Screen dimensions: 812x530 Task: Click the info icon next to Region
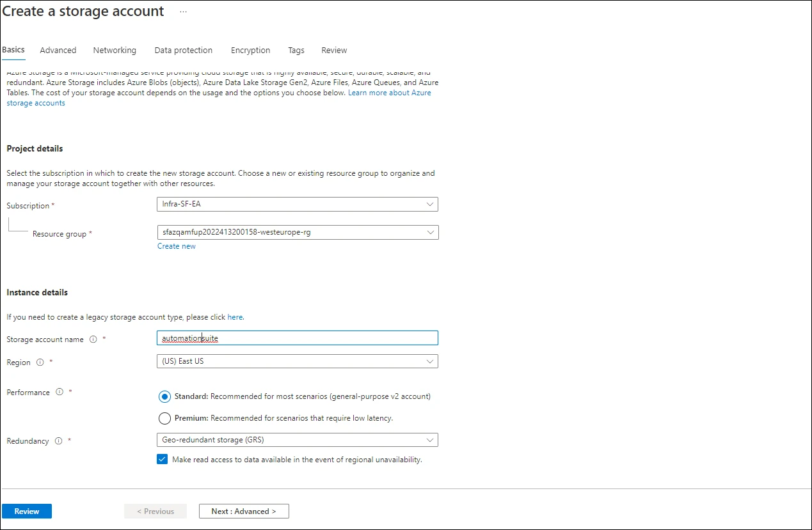pyautogui.click(x=40, y=362)
